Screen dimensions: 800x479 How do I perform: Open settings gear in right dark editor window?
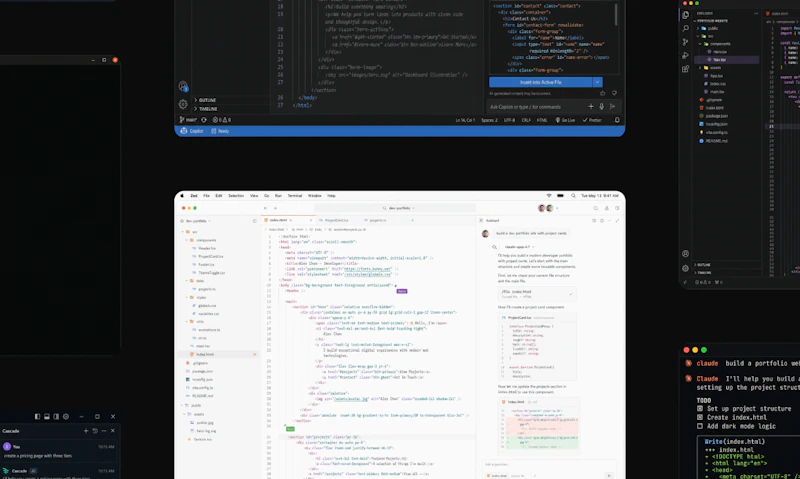(x=685, y=268)
